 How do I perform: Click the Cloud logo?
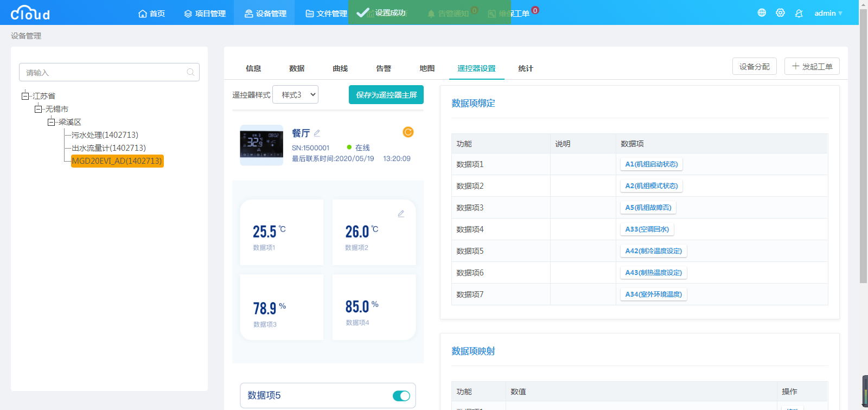(x=30, y=12)
